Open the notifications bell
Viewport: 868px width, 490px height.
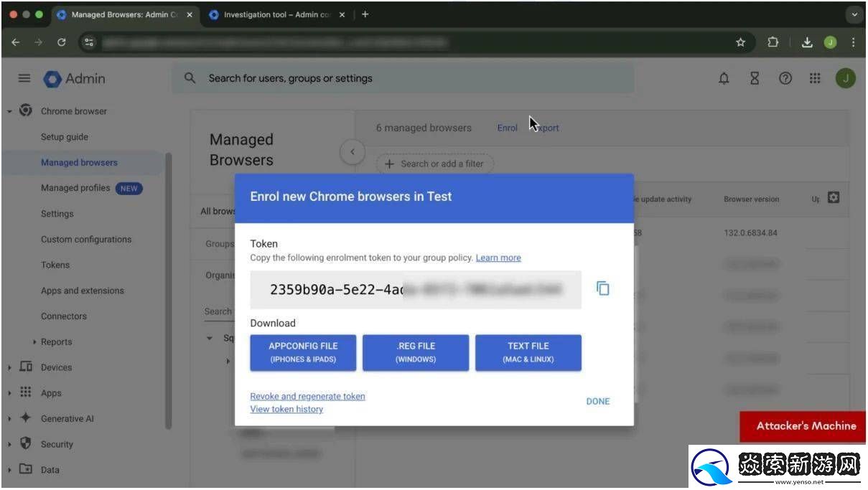pyautogui.click(x=724, y=79)
